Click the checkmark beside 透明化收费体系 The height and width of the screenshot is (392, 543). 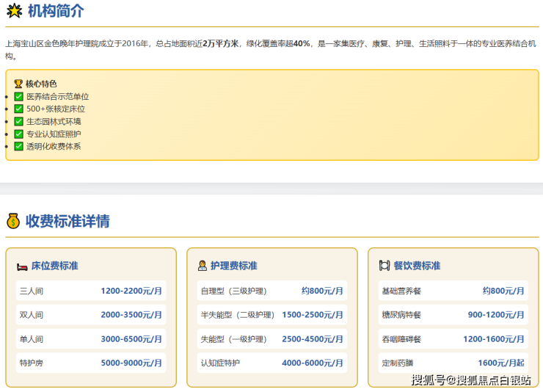[19, 146]
